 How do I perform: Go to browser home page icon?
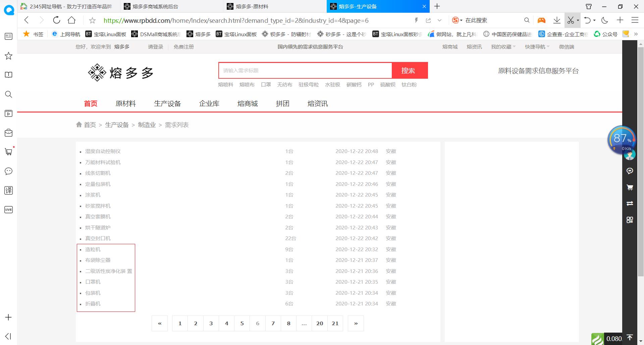coord(71,20)
